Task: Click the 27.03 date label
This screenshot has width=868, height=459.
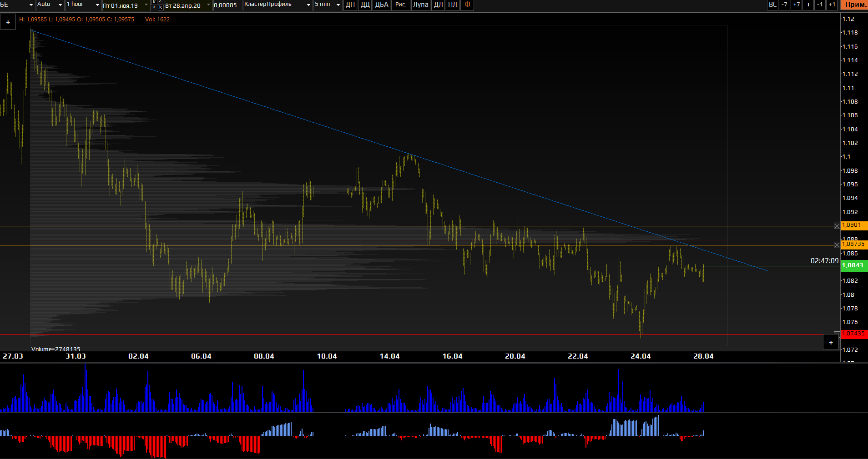Action: 13,356
